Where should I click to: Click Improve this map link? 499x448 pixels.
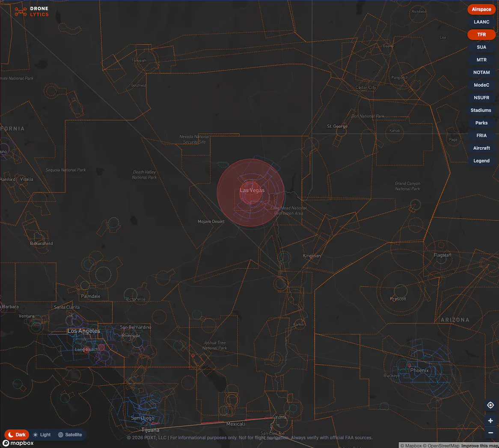[480, 445]
